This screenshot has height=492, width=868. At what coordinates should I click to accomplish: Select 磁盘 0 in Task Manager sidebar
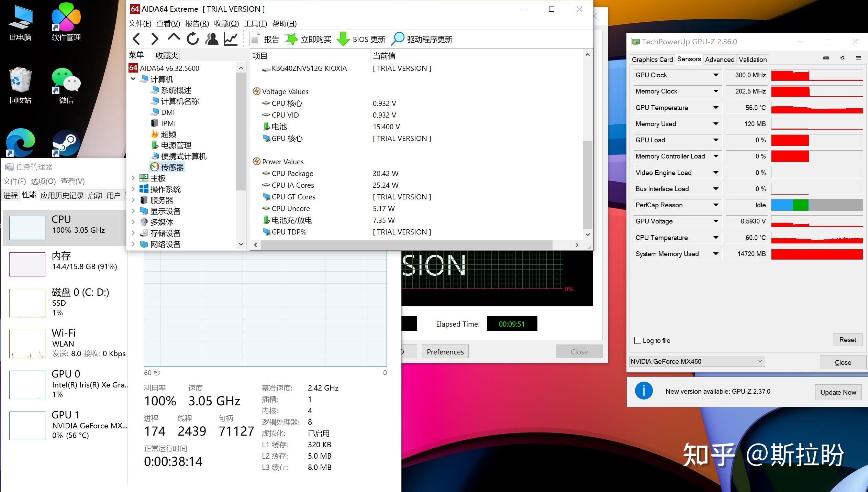[x=65, y=302]
